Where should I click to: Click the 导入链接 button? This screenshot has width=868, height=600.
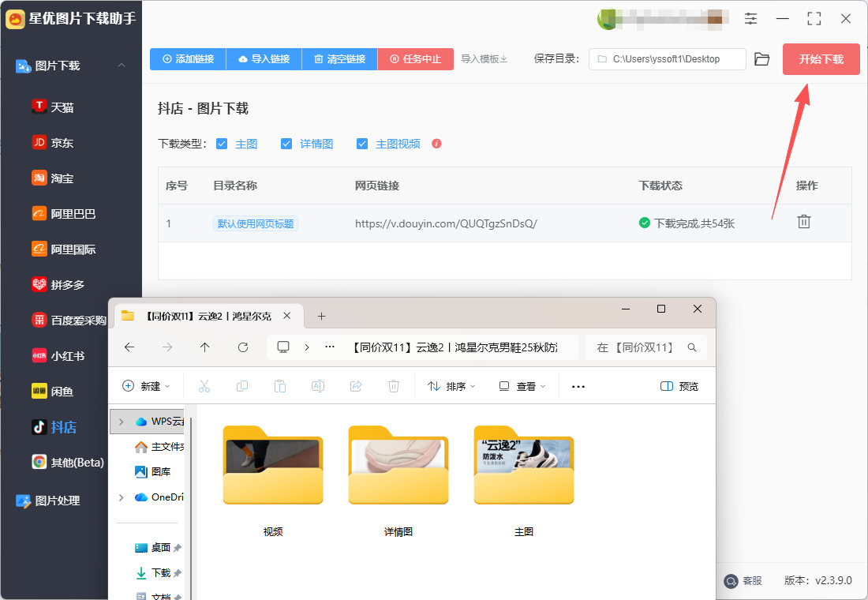click(264, 58)
